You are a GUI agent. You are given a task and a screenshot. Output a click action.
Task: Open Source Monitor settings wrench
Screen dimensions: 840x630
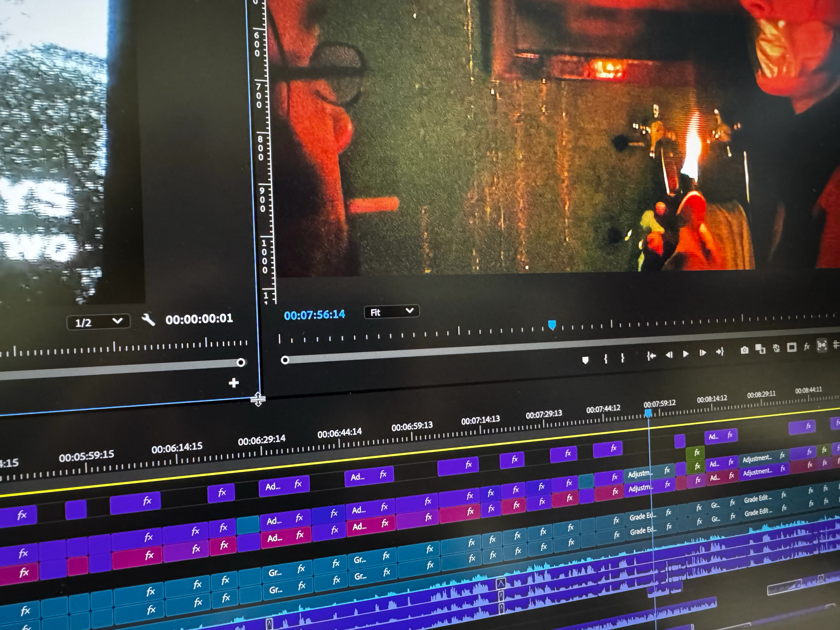click(x=148, y=320)
